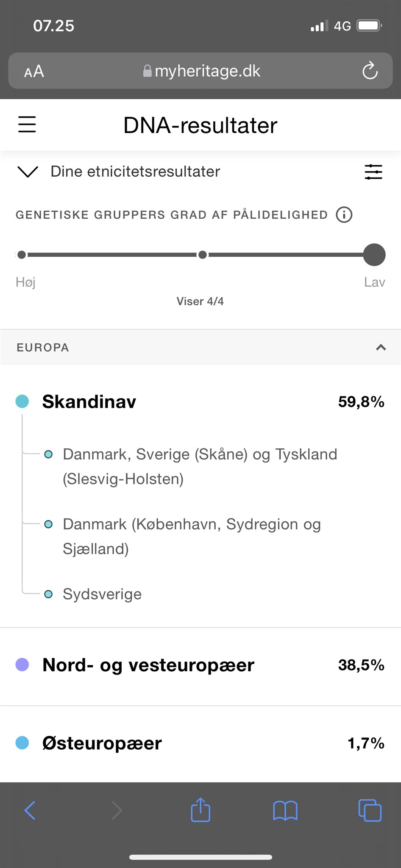The height and width of the screenshot is (868, 401).
Task: Open ethnicity filter settings icon
Action: click(x=373, y=172)
